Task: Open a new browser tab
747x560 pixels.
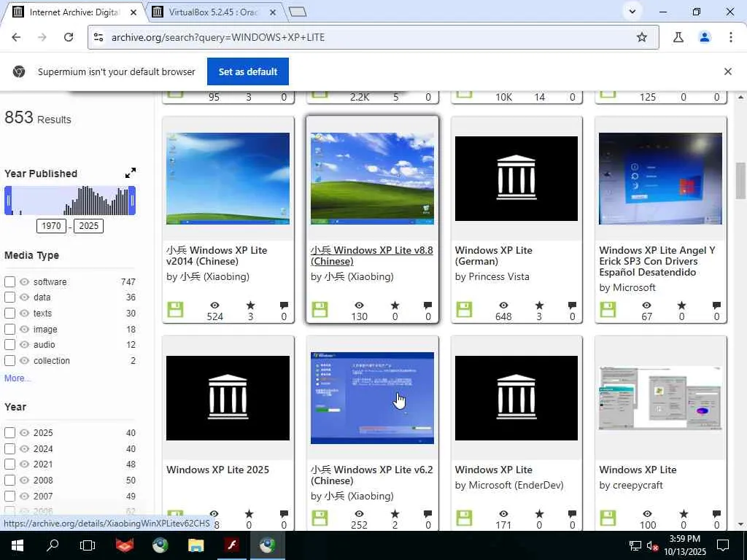Action: coord(298,12)
